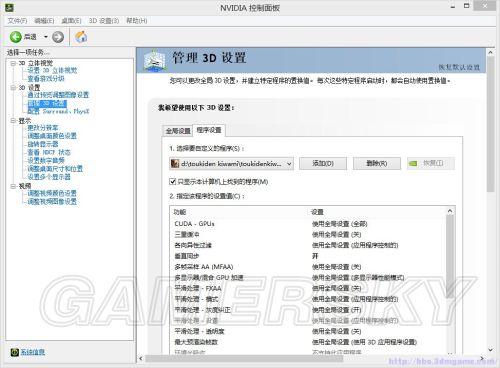Viewport: 500px width, 368px height.
Task: Click the grey Forward arrow icon
Action: point(58,37)
